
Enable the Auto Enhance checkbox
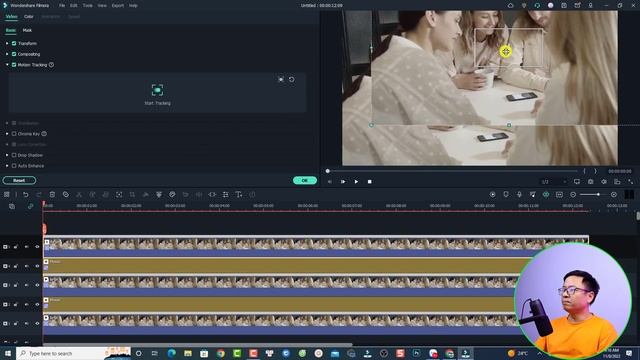pyautogui.click(x=14, y=166)
